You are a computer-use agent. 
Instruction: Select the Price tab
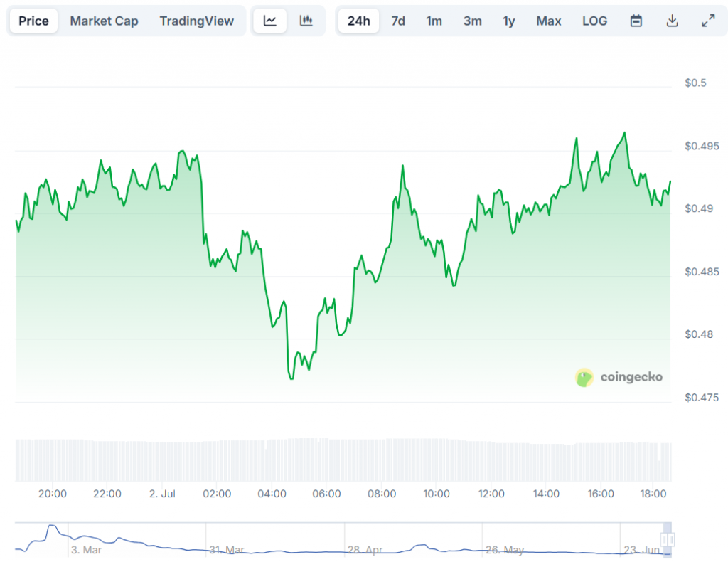click(x=33, y=21)
